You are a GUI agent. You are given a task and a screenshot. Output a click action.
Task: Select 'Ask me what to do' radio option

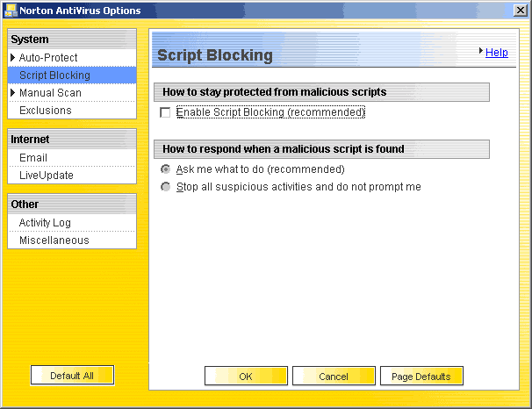165,169
